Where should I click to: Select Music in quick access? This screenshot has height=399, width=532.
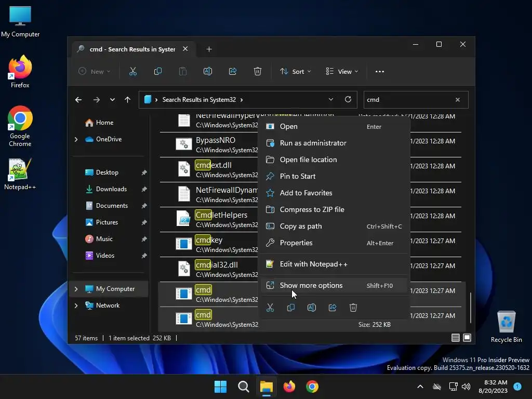pyautogui.click(x=109, y=239)
